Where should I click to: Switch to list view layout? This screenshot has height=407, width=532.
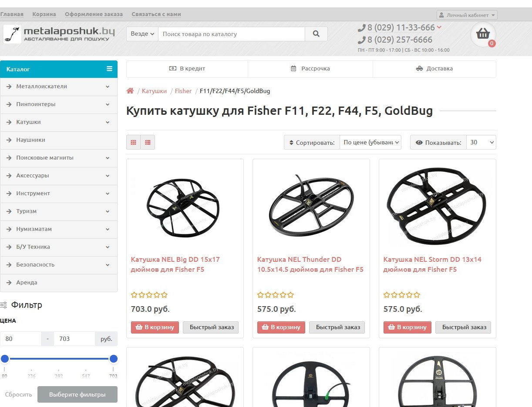148,142
